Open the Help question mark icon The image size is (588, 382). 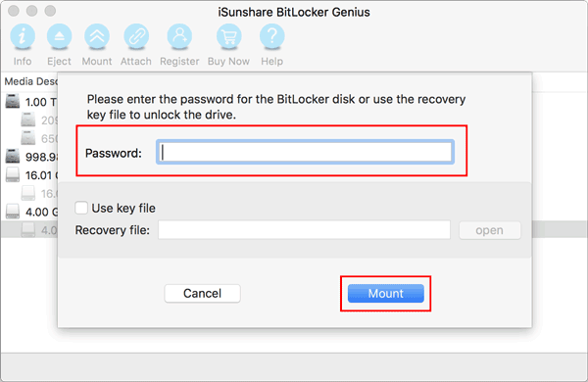coord(271,36)
